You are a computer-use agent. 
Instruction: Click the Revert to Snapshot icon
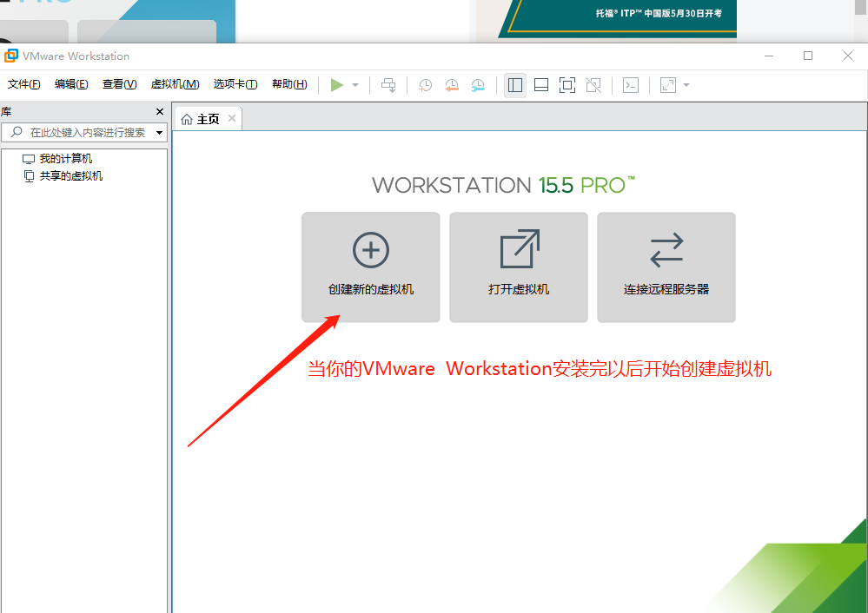(452, 85)
